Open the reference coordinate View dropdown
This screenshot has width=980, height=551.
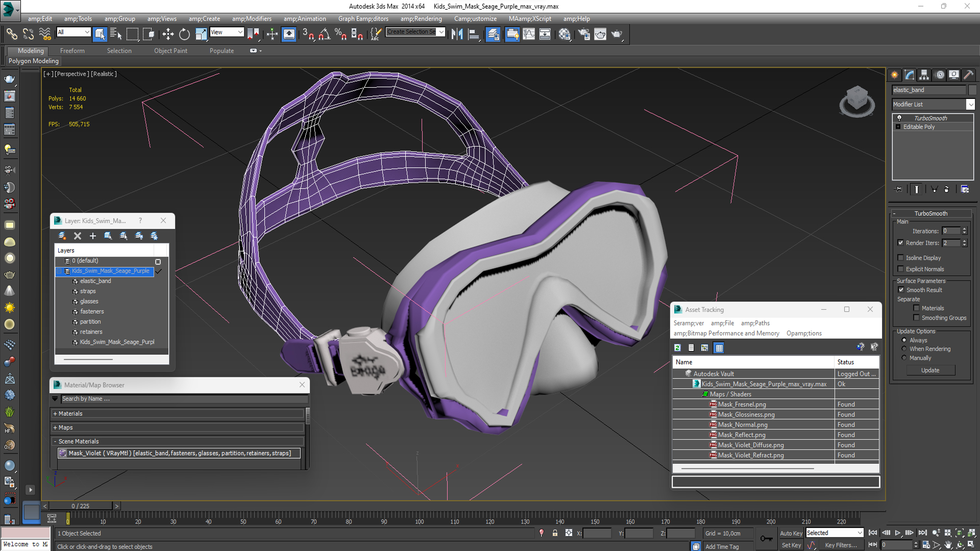(240, 32)
